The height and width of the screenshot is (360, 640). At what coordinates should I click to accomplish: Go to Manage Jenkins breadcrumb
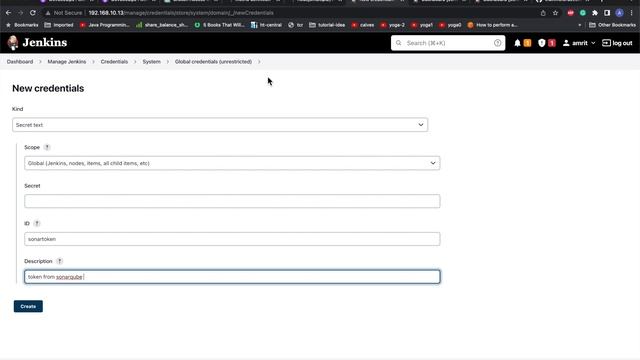pyautogui.click(x=67, y=62)
